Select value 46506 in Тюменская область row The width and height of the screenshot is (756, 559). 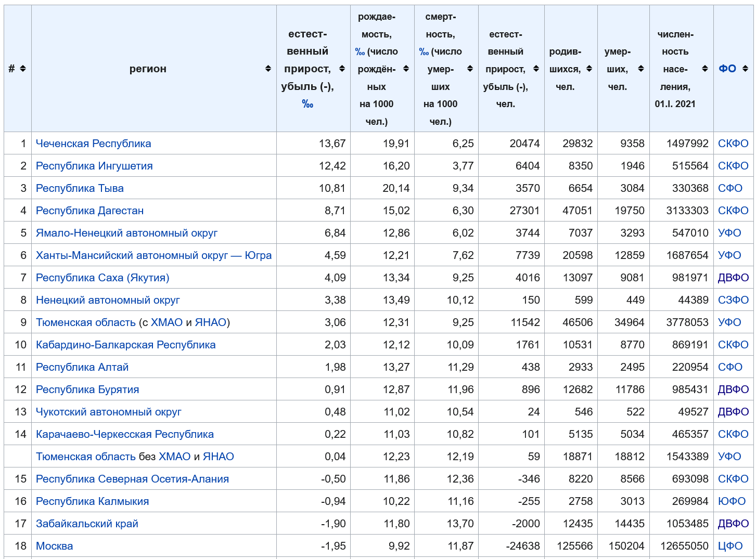[x=578, y=322]
